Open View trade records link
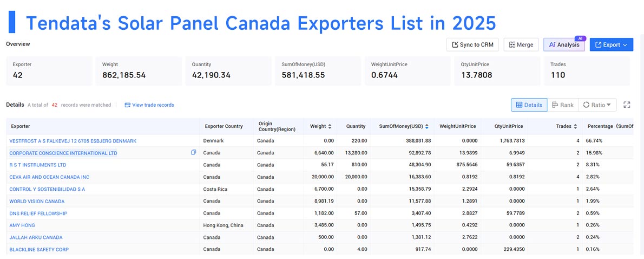 click(x=149, y=105)
